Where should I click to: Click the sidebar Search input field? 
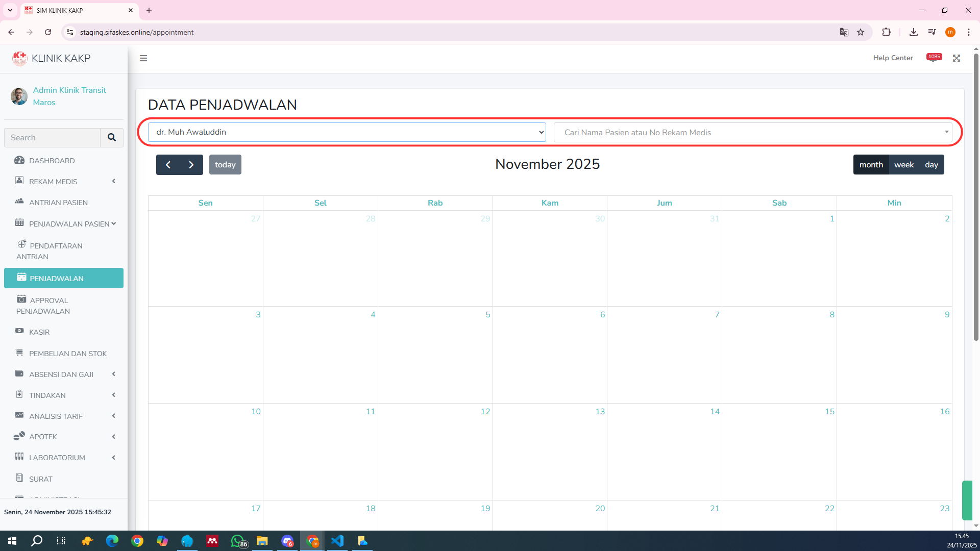52,138
